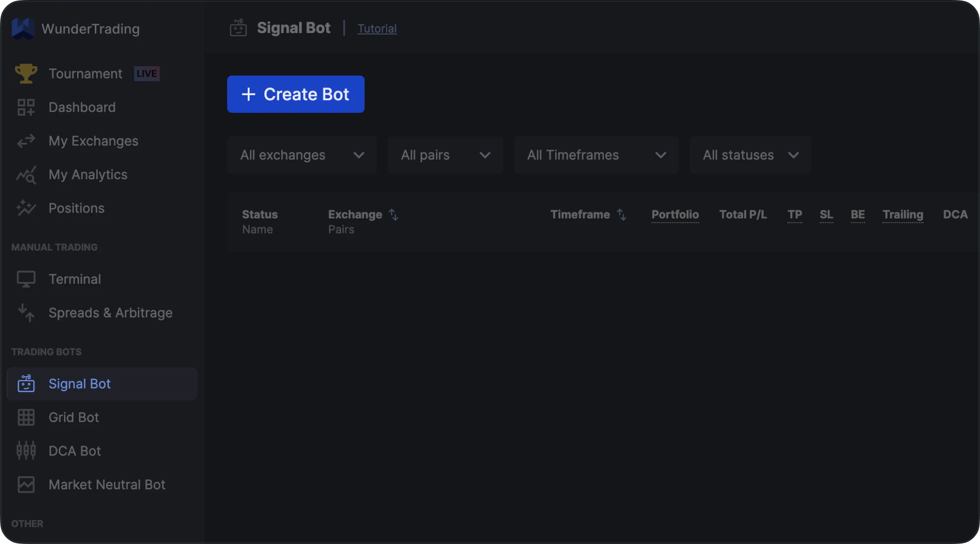Viewport: 980px width, 544px height.
Task: Open the All pairs filter dropdown
Action: coord(445,155)
